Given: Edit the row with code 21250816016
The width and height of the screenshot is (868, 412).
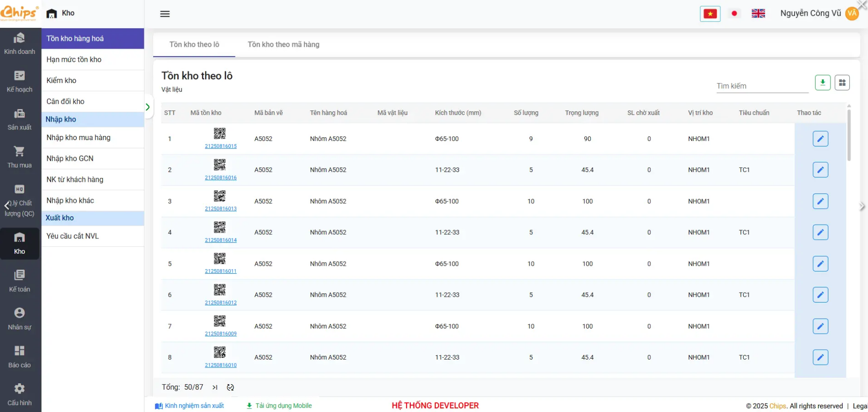Looking at the screenshot, I should coord(821,170).
